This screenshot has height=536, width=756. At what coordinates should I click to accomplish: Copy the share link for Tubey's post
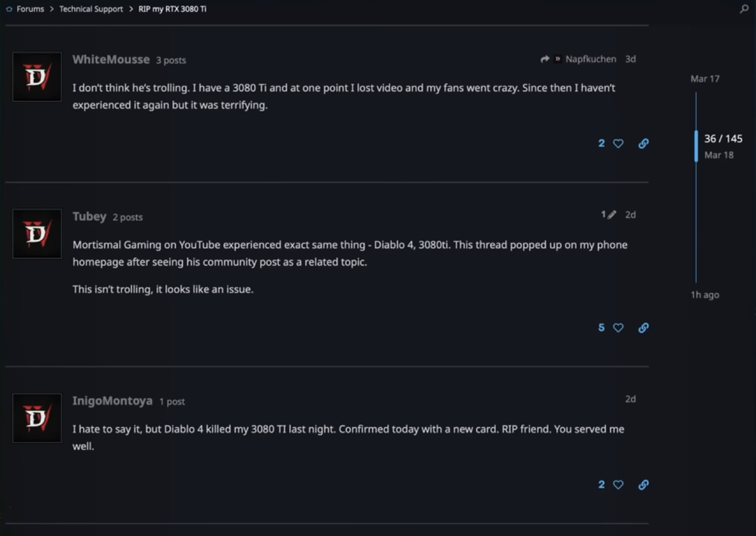(643, 328)
